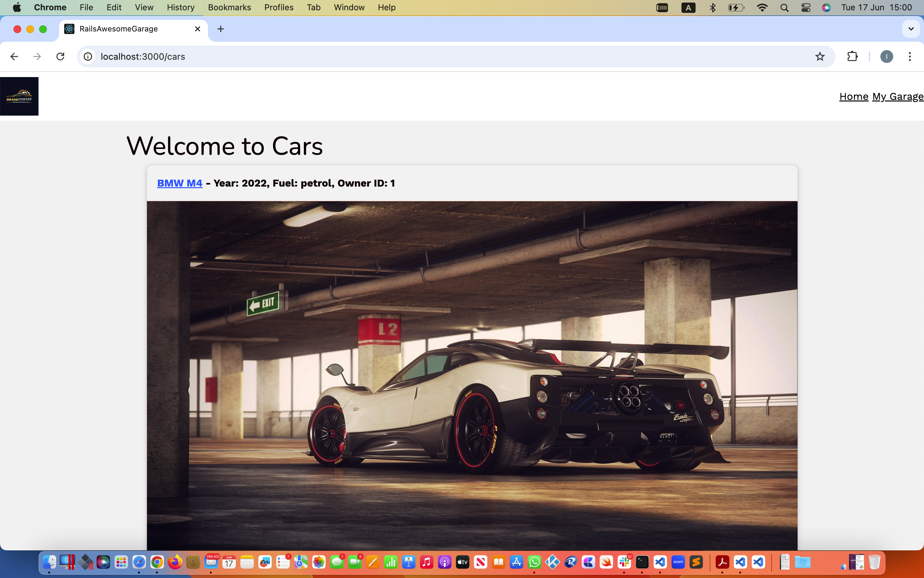Open the Edit menu
The height and width of the screenshot is (578, 924).
(x=114, y=7)
